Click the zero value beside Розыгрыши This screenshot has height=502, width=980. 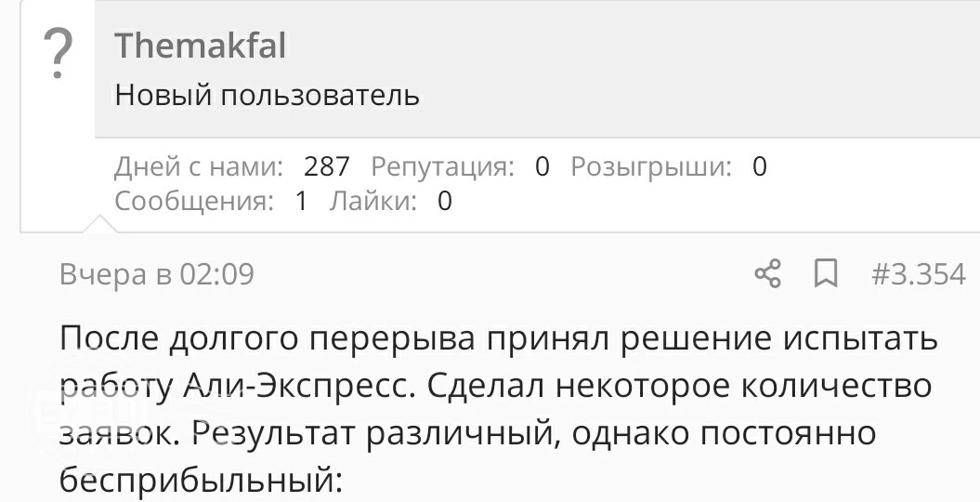tap(759, 167)
